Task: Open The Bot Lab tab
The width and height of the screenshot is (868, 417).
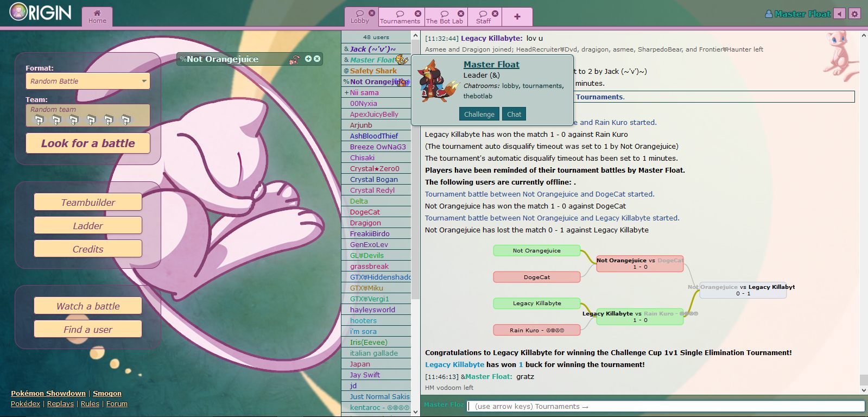Action: click(x=445, y=17)
